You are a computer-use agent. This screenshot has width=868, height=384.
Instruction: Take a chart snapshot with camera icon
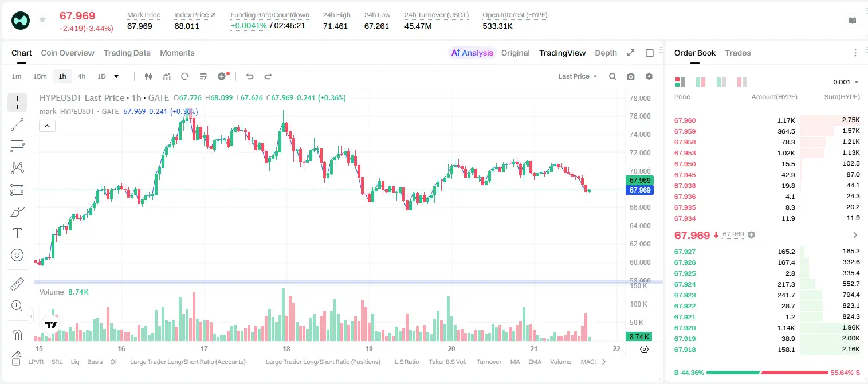[x=631, y=76]
